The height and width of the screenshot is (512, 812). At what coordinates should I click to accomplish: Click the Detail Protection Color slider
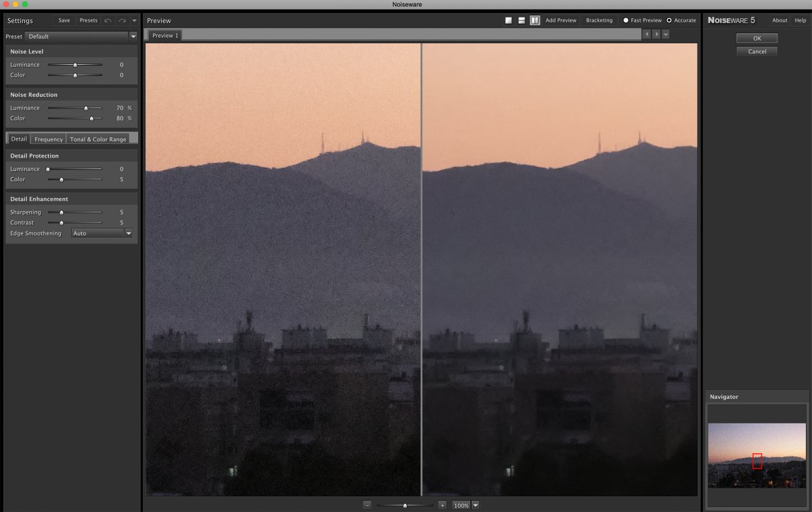(74, 179)
